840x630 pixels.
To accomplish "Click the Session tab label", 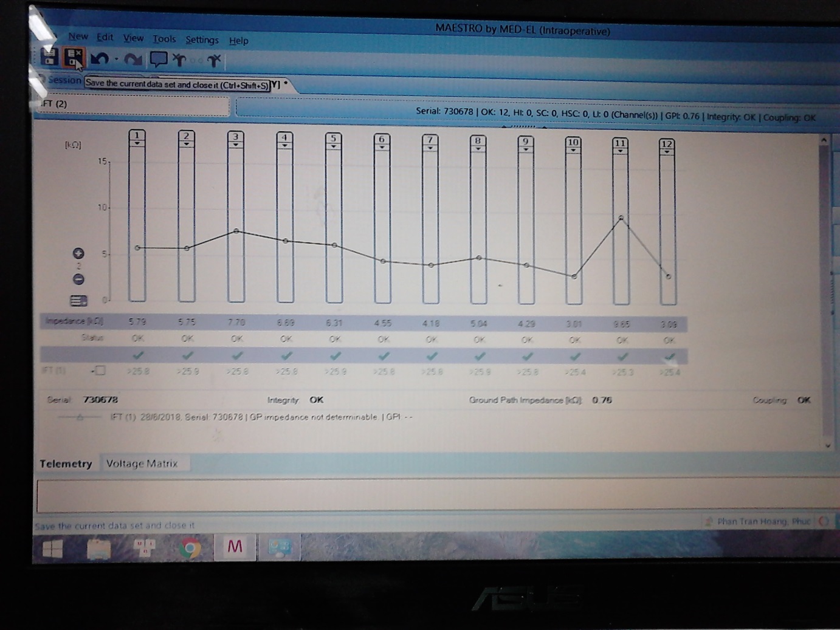I will [64, 80].
